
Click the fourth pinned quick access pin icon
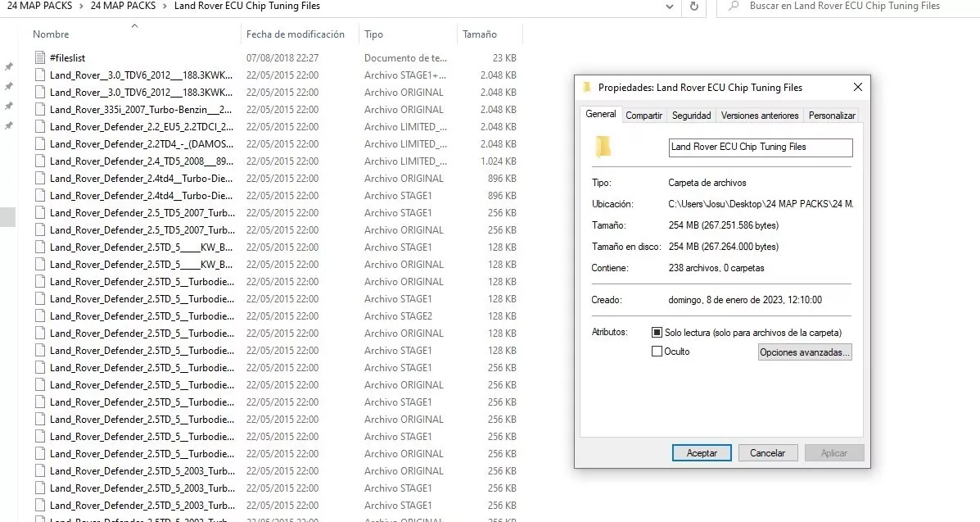coord(9,126)
